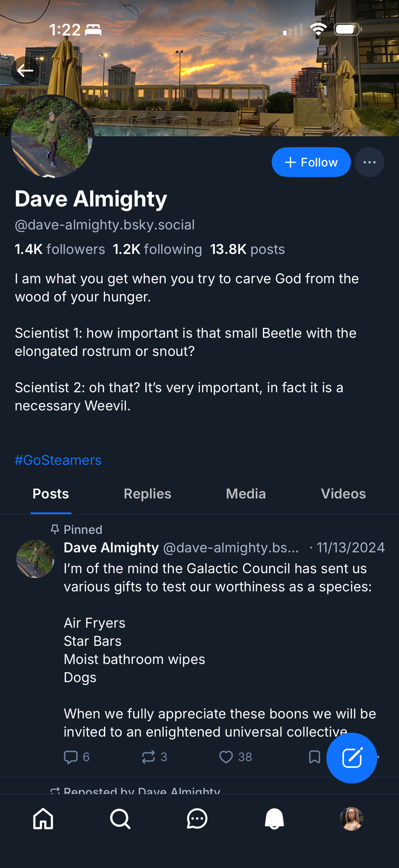View the 1.2K following list
The image size is (399, 868).
coord(157,249)
